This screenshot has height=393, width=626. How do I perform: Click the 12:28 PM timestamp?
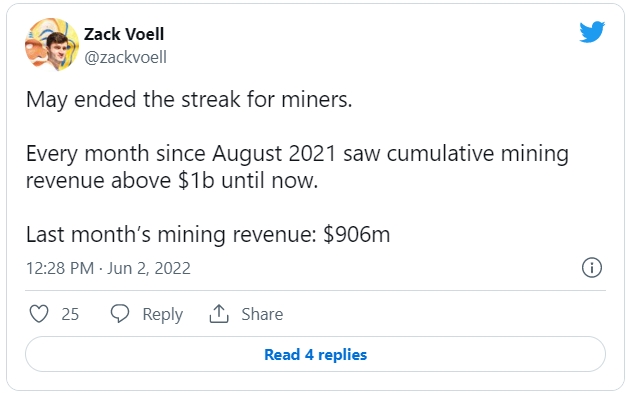(60, 268)
